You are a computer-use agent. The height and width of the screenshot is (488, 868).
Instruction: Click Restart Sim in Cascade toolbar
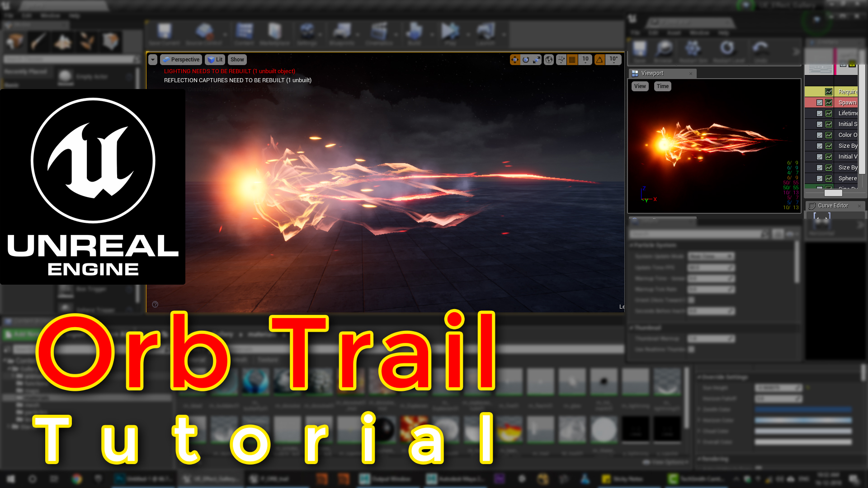coord(693,52)
